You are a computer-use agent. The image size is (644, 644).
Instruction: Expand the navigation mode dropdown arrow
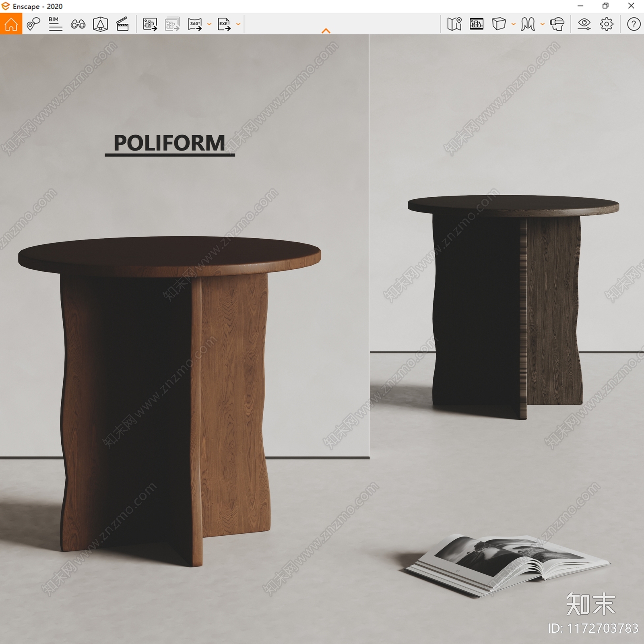point(543,24)
